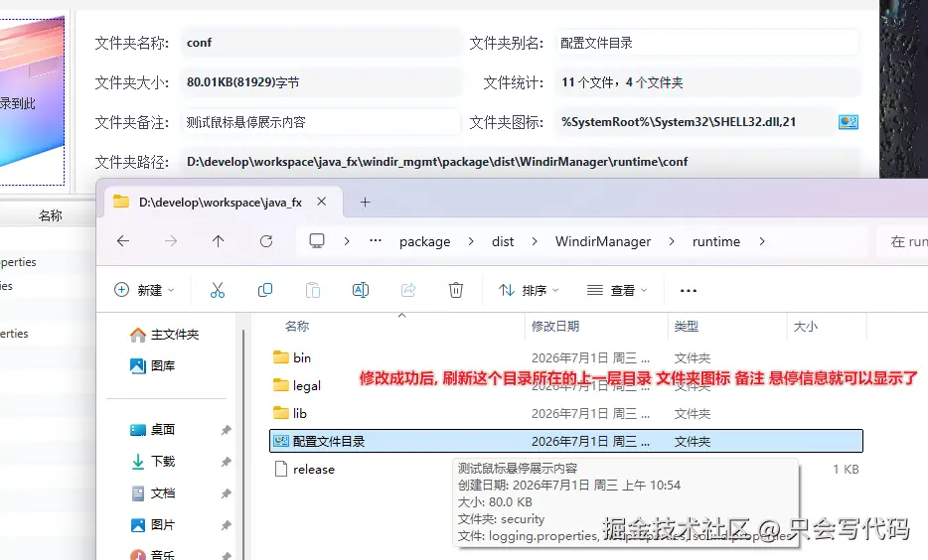Image resolution: width=928 pixels, height=560 pixels.
Task: Edit the folder name field containing conf
Action: [x=320, y=43]
